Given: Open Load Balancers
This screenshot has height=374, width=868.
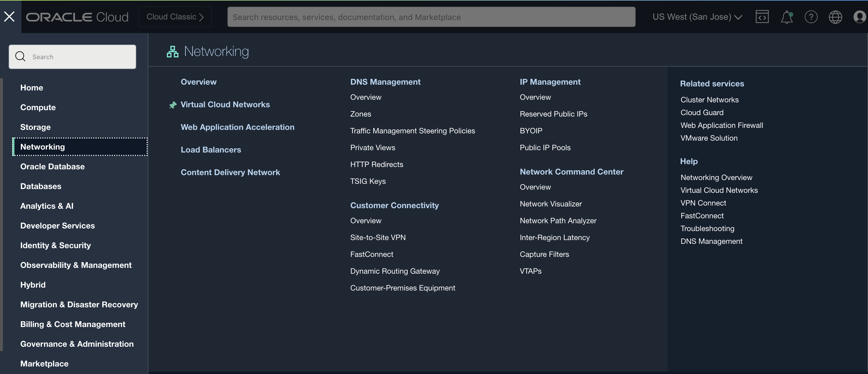Looking at the screenshot, I should pyautogui.click(x=211, y=149).
